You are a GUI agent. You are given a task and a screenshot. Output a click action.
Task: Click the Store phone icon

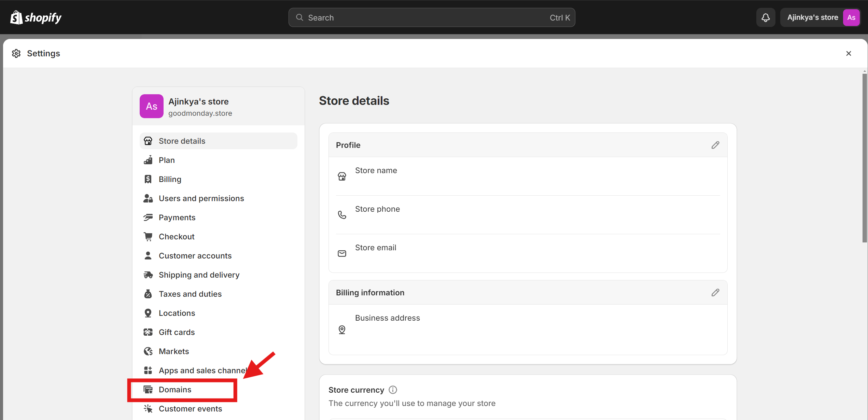[x=342, y=215]
